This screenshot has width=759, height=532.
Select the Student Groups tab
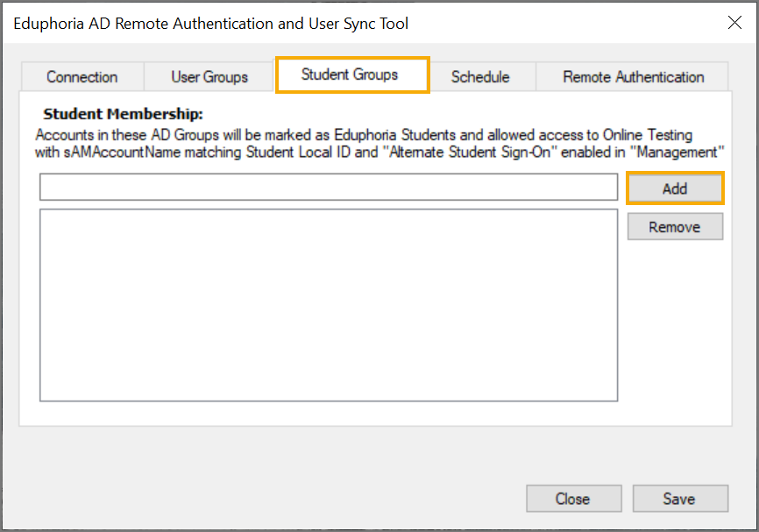pyautogui.click(x=352, y=75)
